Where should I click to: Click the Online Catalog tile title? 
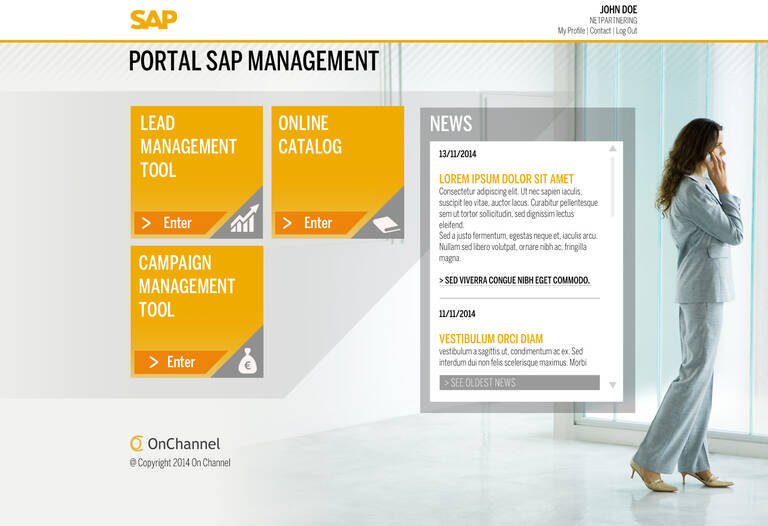pos(310,135)
